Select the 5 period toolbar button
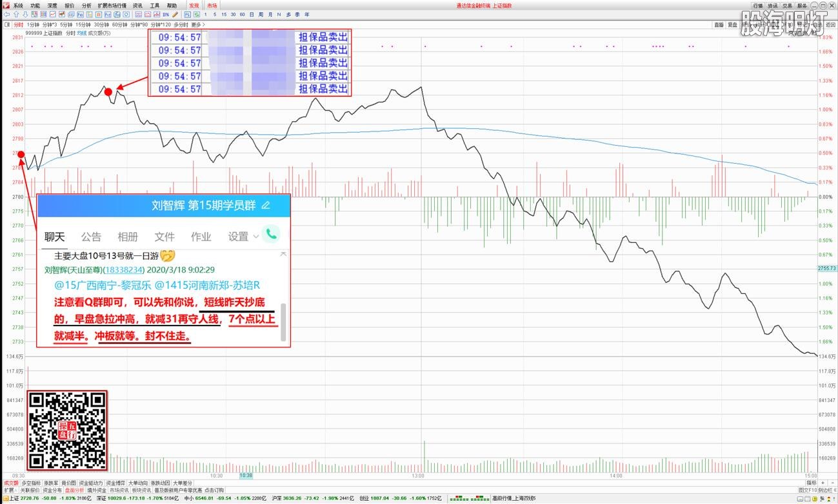 (214, 14)
